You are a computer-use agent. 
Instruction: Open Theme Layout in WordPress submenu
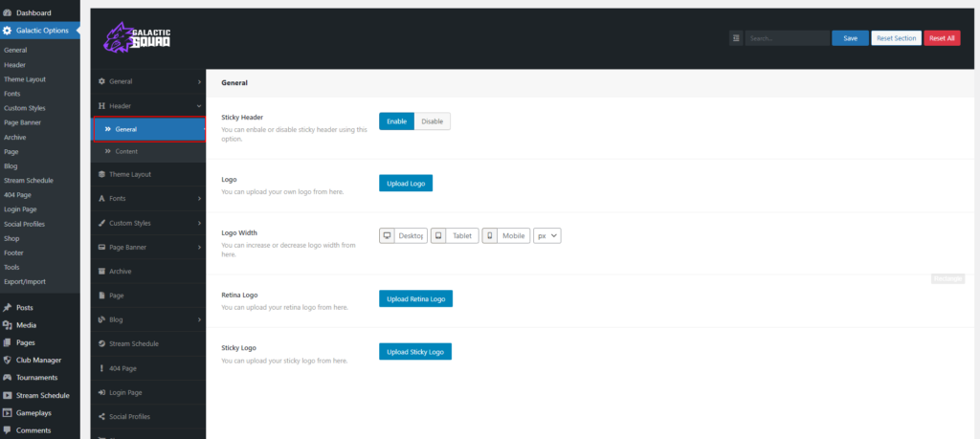click(x=25, y=79)
